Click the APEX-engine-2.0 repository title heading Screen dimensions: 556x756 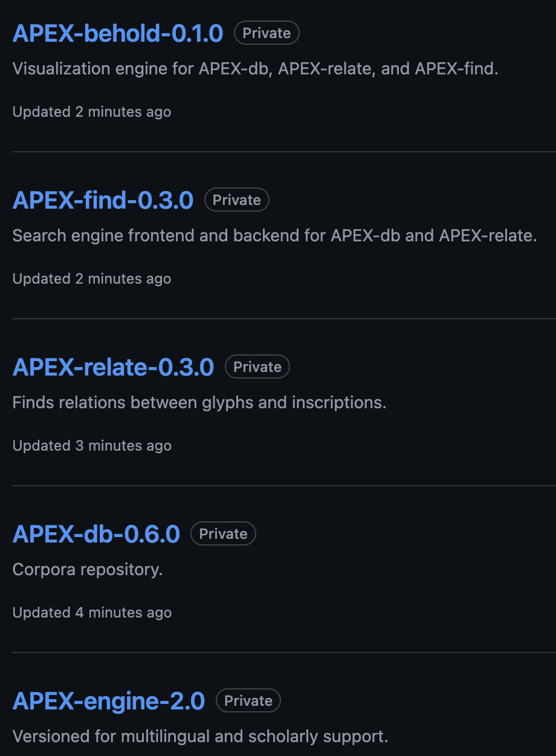click(108, 701)
